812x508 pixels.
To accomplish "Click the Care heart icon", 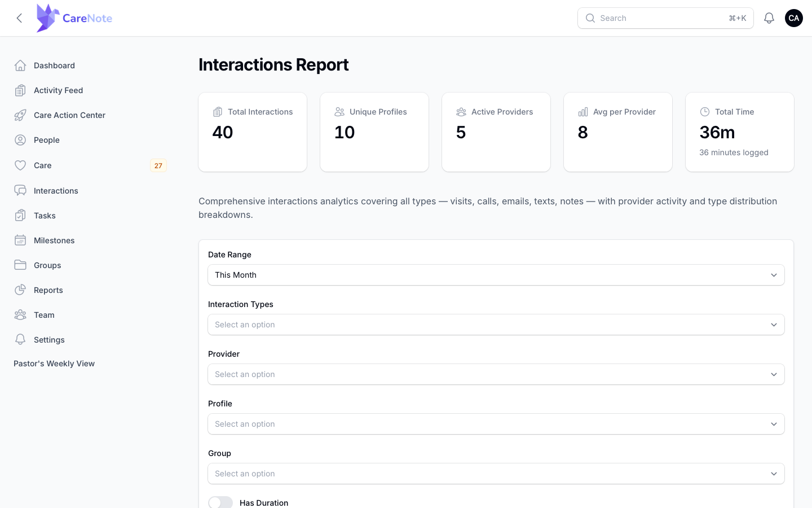I will coord(20,165).
